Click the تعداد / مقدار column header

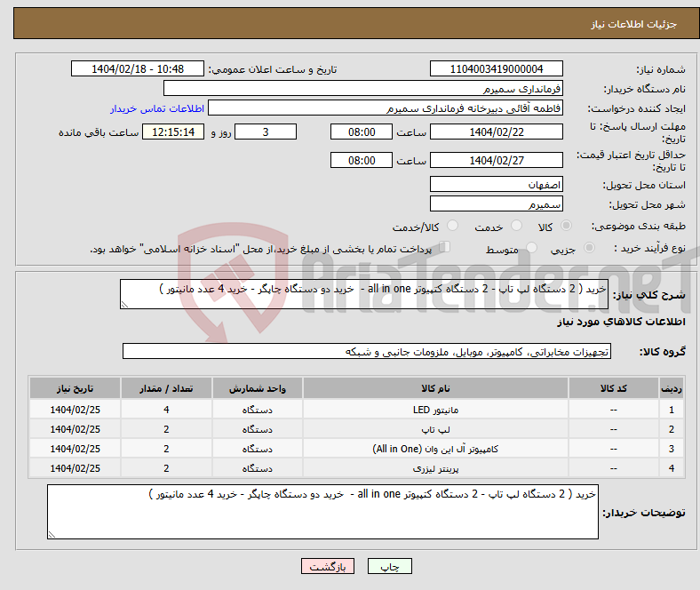click(x=166, y=388)
